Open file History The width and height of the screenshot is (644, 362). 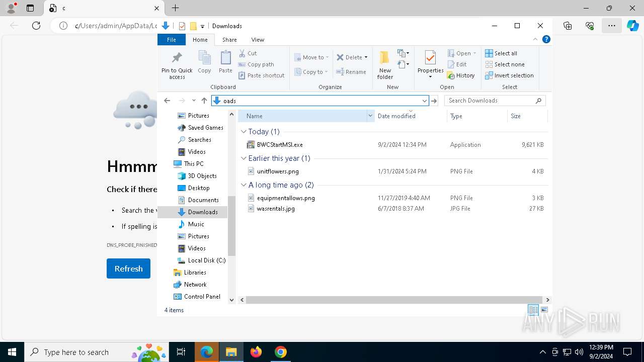coord(461,75)
